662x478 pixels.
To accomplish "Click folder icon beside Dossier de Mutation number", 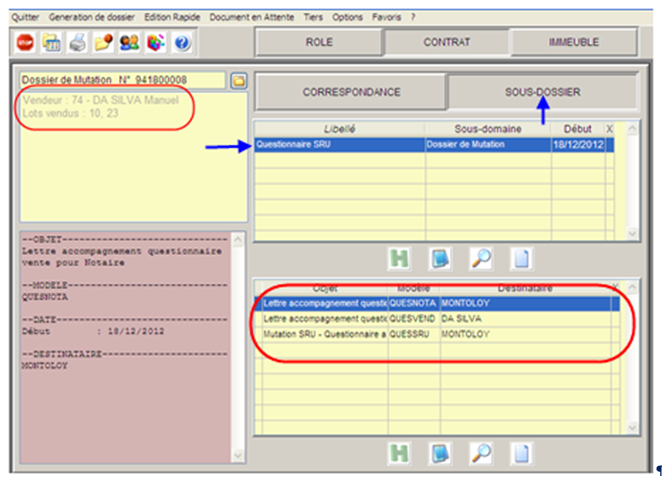I will coord(239,80).
